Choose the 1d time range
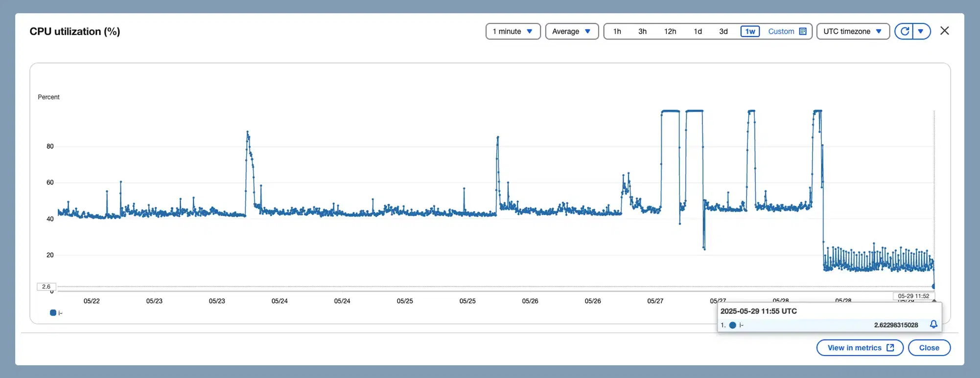This screenshot has height=378, width=980. coord(698,31)
